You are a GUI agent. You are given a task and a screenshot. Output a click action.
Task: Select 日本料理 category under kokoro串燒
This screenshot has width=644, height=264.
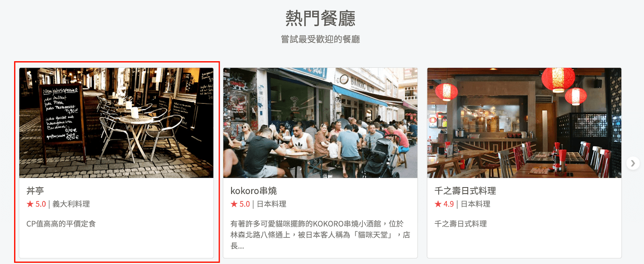272,204
